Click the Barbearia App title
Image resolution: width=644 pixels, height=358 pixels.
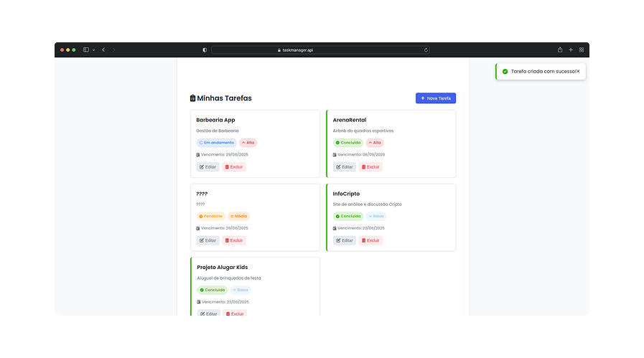pyautogui.click(x=215, y=120)
